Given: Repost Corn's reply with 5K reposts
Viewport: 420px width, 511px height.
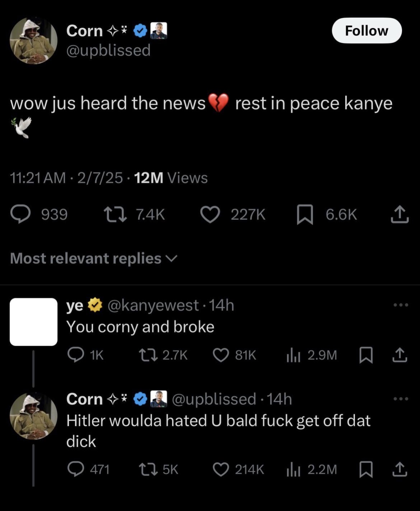Looking at the screenshot, I should (x=148, y=469).
